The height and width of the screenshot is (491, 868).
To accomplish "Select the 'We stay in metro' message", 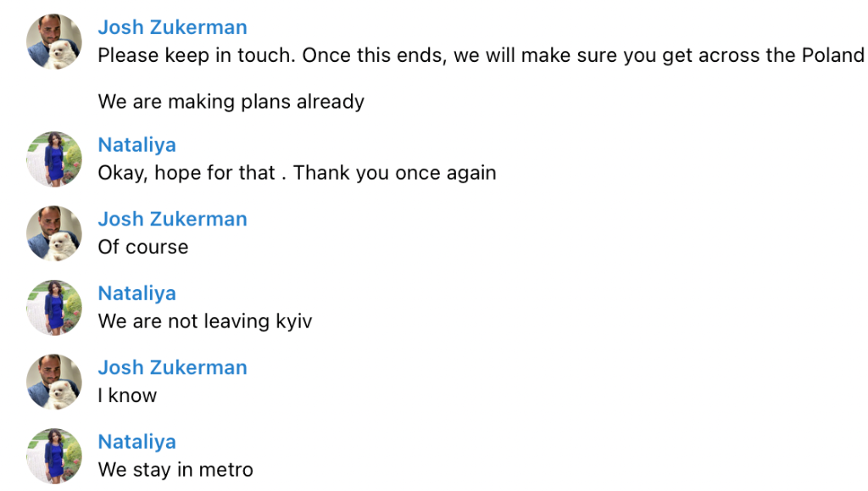I will (x=175, y=470).
